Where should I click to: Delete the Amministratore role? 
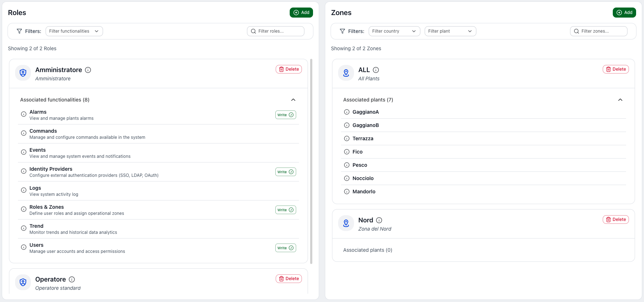click(289, 69)
